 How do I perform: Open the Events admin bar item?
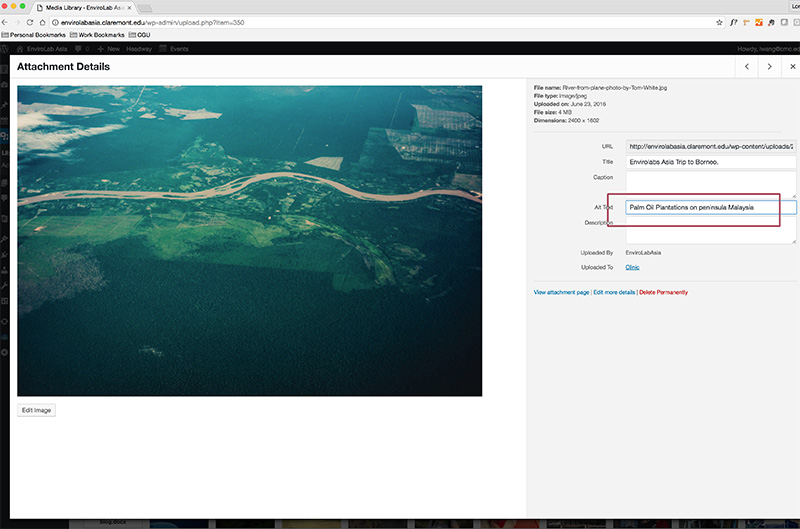click(174, 49)
